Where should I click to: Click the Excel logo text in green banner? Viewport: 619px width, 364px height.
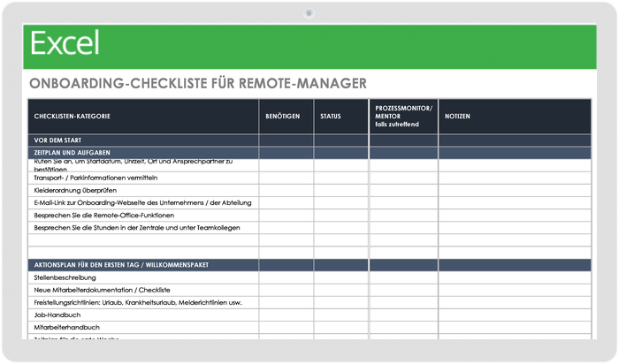click(65, 43)
